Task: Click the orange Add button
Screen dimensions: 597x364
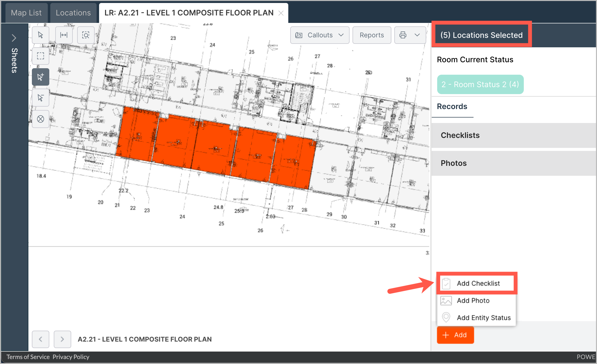Action: point(455,335)
